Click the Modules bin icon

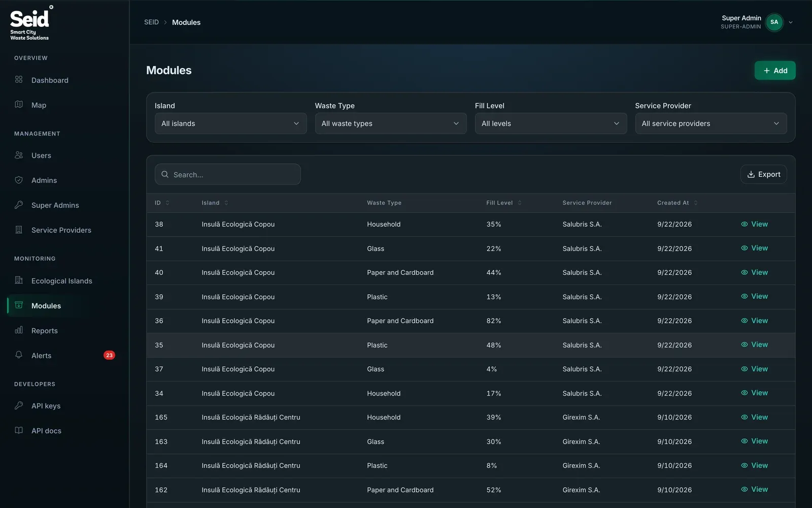tap(19, 305)
